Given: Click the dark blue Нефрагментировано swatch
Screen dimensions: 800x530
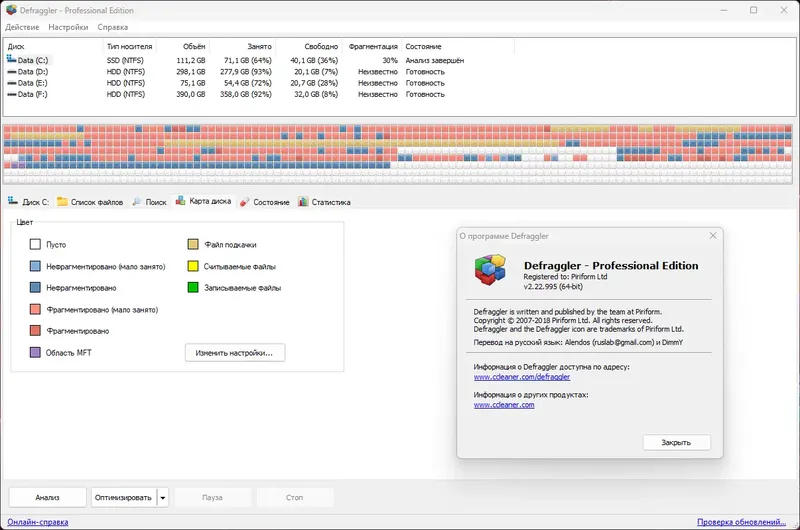Looking at the screenshot, I should pyautogui.click(x=35, y=288).
